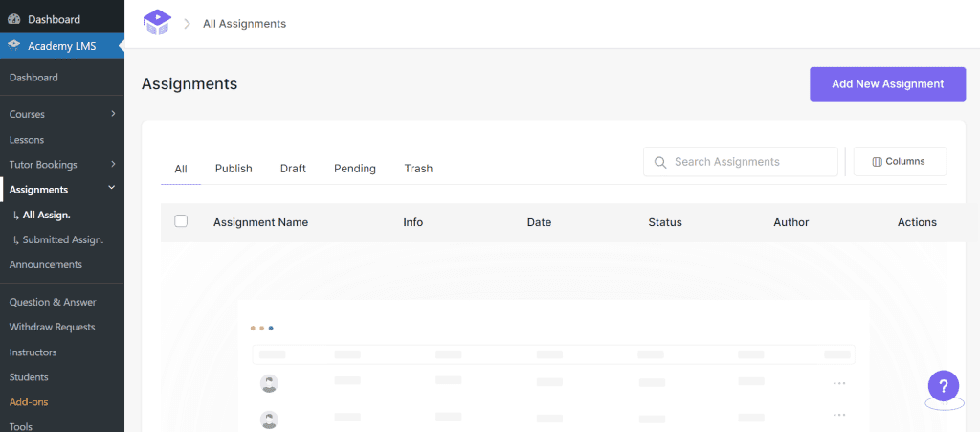Viewport: 980px width, 432px height.
Task: Click the Assignments page heading
Action: 189,83
